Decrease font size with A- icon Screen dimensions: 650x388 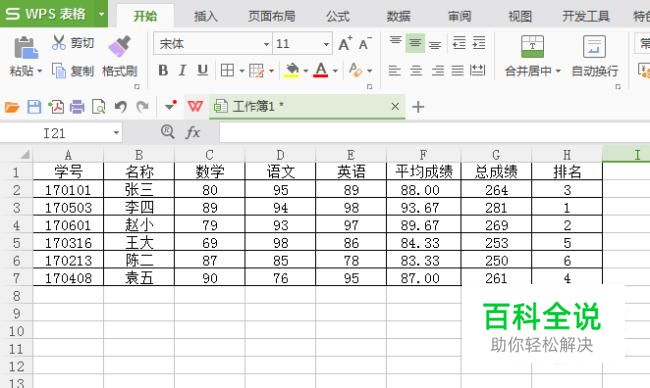coord(364,44)
